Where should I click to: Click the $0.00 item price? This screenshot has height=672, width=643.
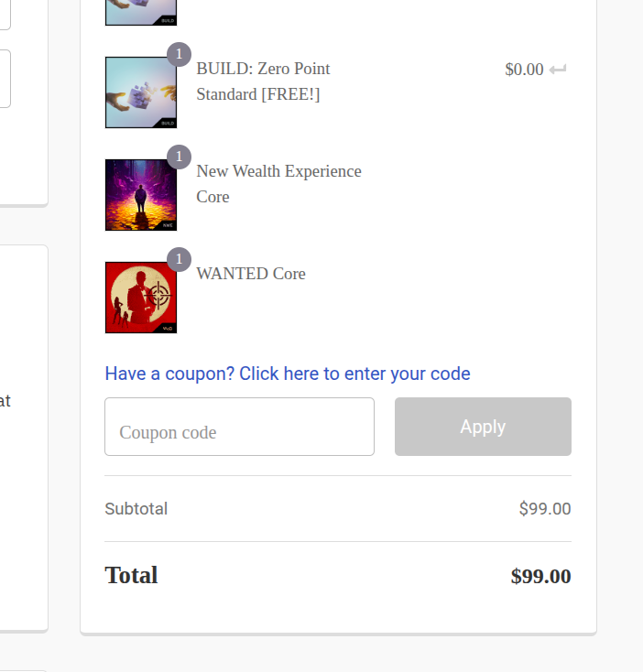524,70
